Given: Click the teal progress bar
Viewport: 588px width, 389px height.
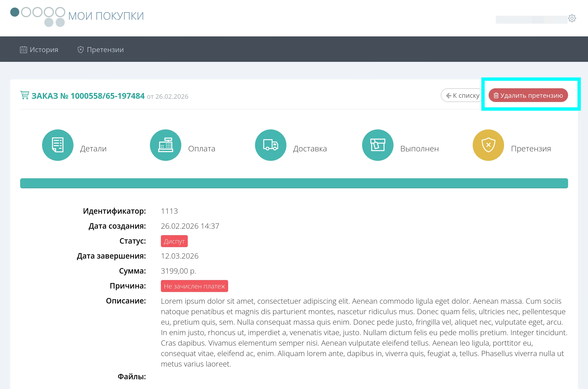Looking at the screenshot, I should (x=294, y=183).
